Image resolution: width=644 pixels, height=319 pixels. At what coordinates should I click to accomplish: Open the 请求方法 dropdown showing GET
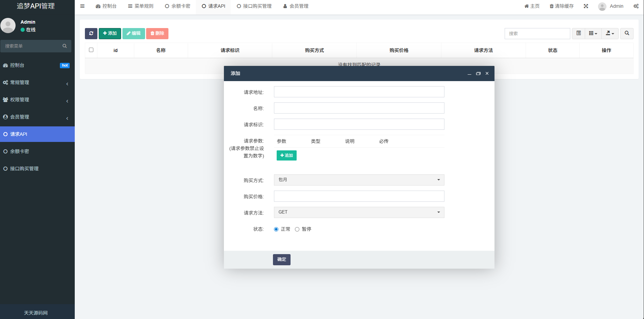tap(359, 212)
